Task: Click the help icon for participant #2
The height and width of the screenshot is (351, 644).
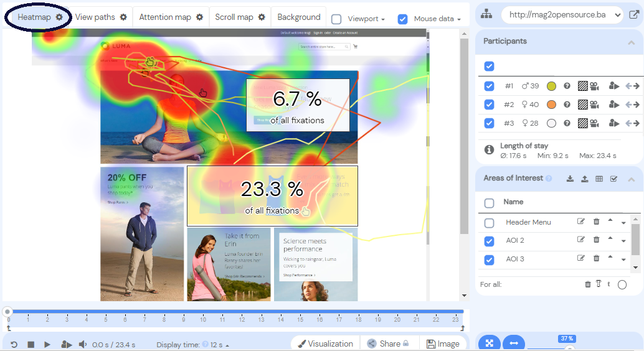Action: [567, 105]
